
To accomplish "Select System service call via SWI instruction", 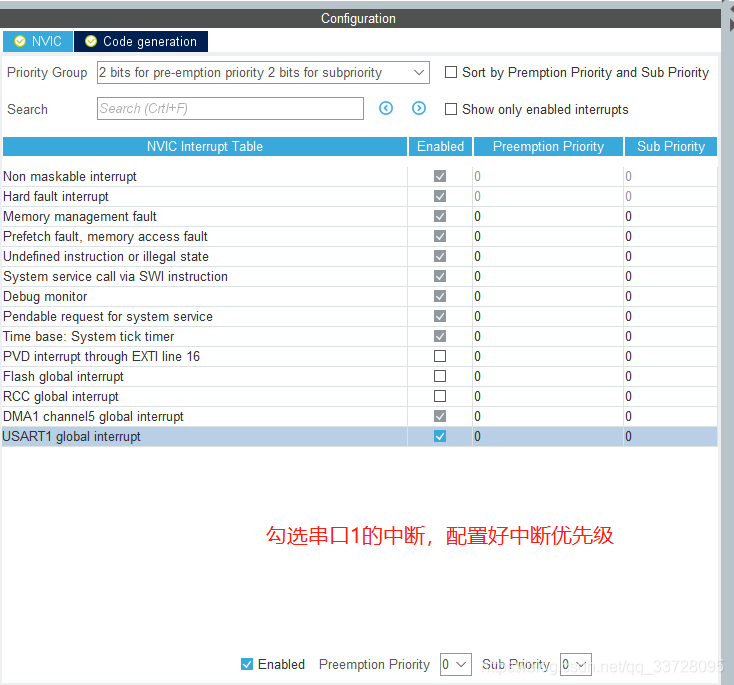I will pyautogui.click(x=360, y=276).
